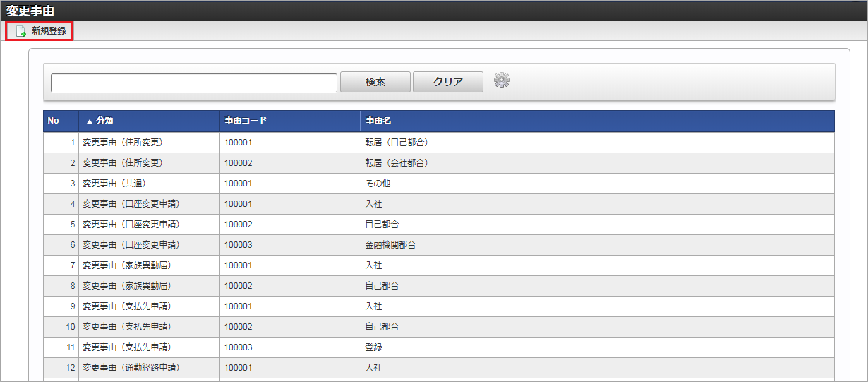The image size is (868, 382).
Task: Focus the search keyword input field
Action: click(194, 83)
